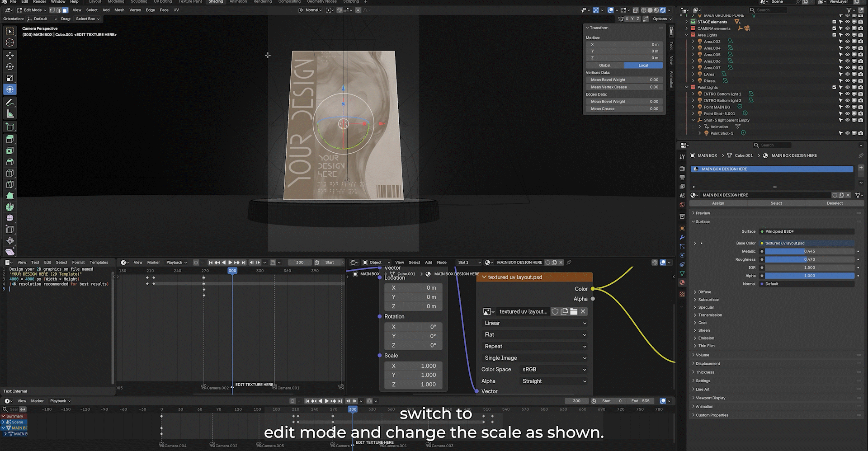Click the Assign material button

tap(718, 203)
